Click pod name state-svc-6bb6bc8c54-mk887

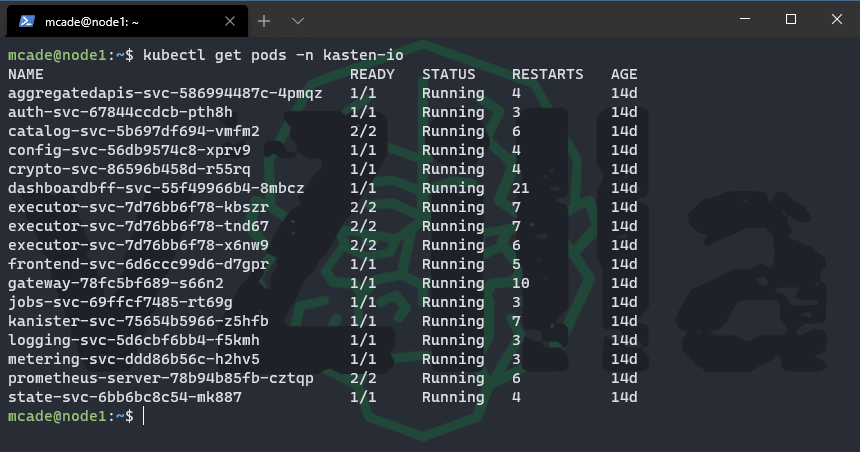pos(125,397)
